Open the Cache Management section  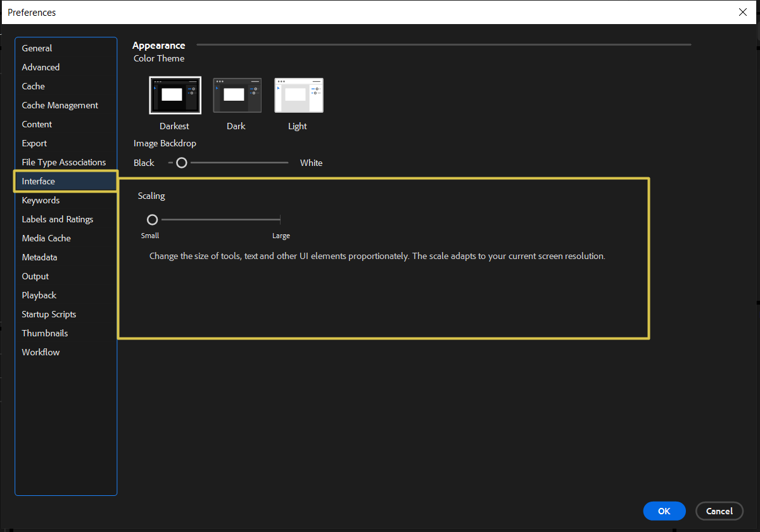pyautogui.click(x=60, y=105)
